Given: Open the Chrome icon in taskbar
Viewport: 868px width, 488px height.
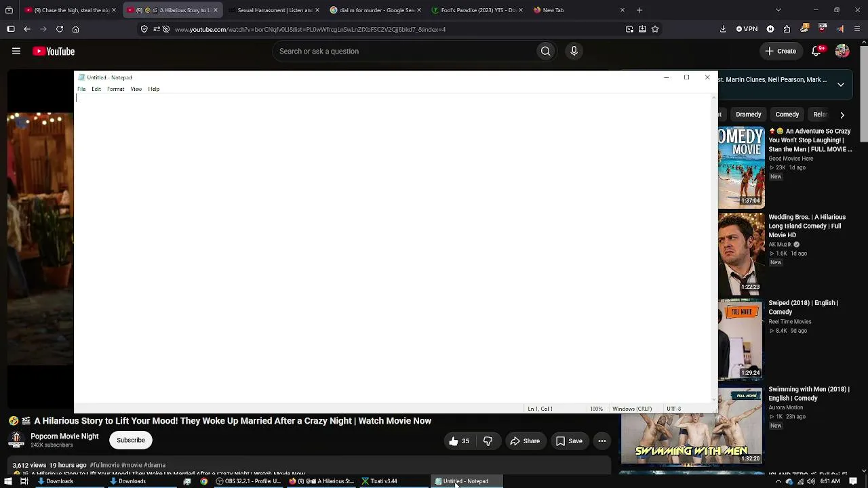Looking at the screenshot, I should [x=203, y=481].
